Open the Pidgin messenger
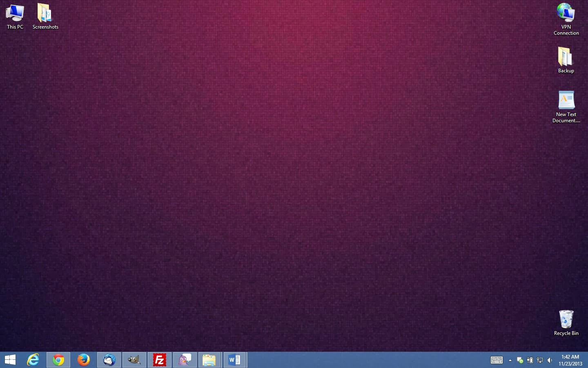The width and height of the screenshot is (588, 368). (185, 360)
